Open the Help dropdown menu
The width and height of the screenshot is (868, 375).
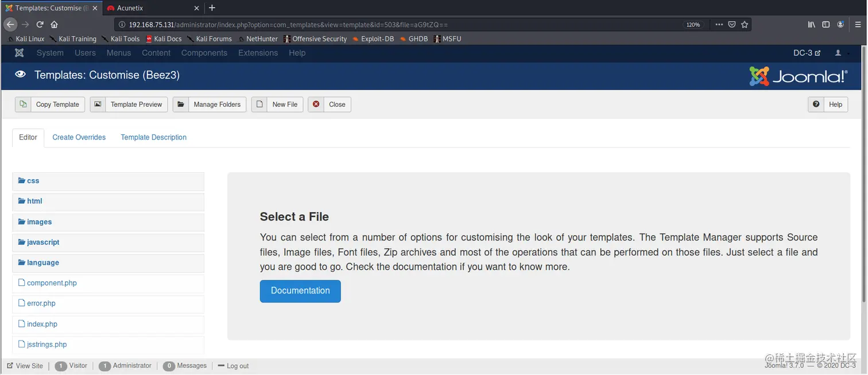pyautogui.click(x=297, y=53)
